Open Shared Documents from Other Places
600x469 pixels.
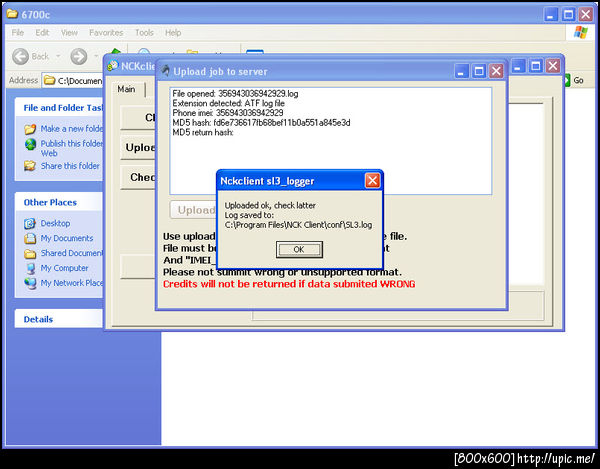coord(72,253)
